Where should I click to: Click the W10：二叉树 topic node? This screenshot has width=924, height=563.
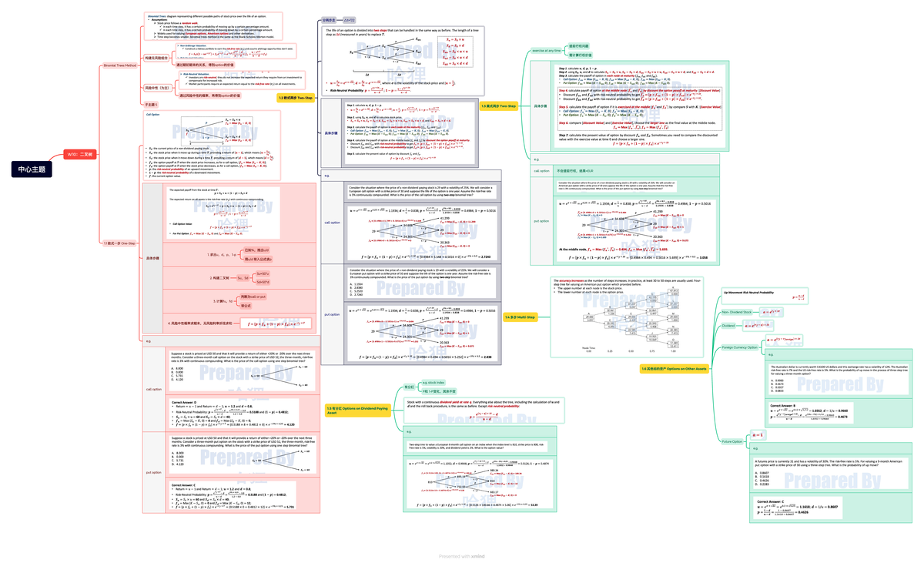coord(79,154)
